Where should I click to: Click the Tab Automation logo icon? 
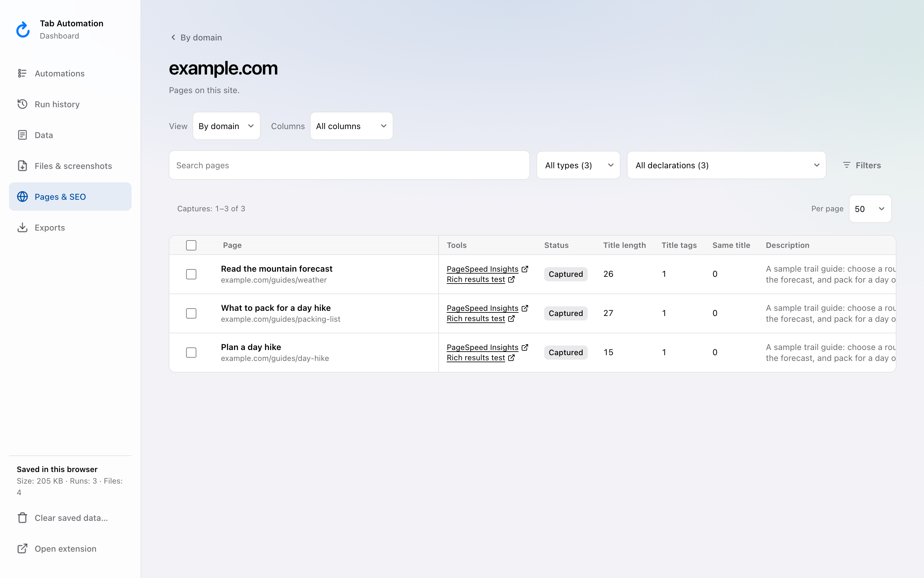(x=23, y=30)
